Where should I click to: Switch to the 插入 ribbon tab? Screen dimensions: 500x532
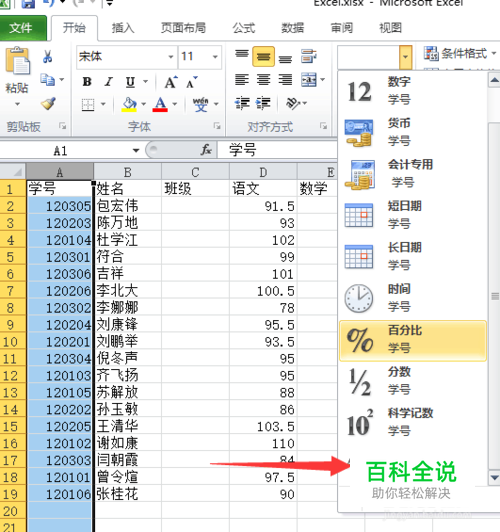pyautogui.click(x=123, y=28)
